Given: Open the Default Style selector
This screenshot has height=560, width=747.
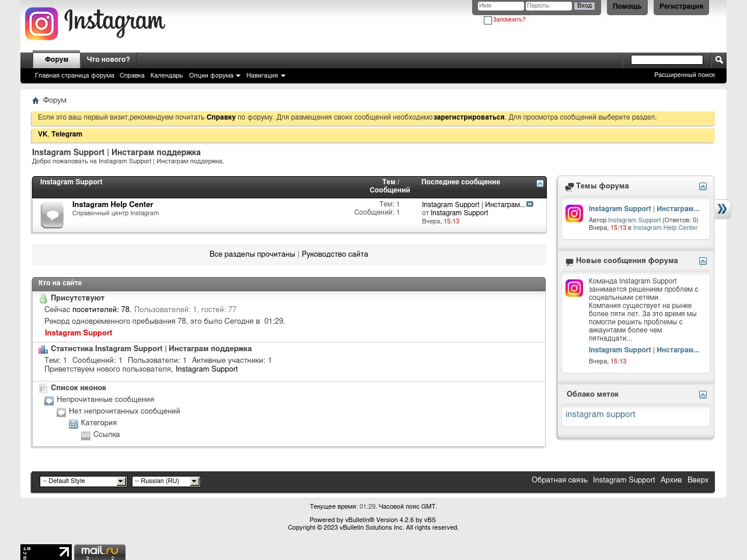Looking at the screenshot, I should tap(83, 481).
